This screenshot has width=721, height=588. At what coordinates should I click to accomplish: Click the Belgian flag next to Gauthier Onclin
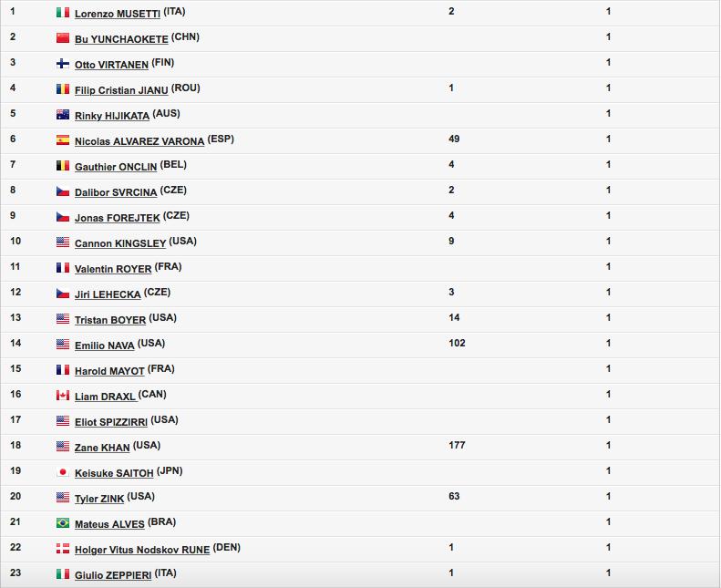(63, 166)
